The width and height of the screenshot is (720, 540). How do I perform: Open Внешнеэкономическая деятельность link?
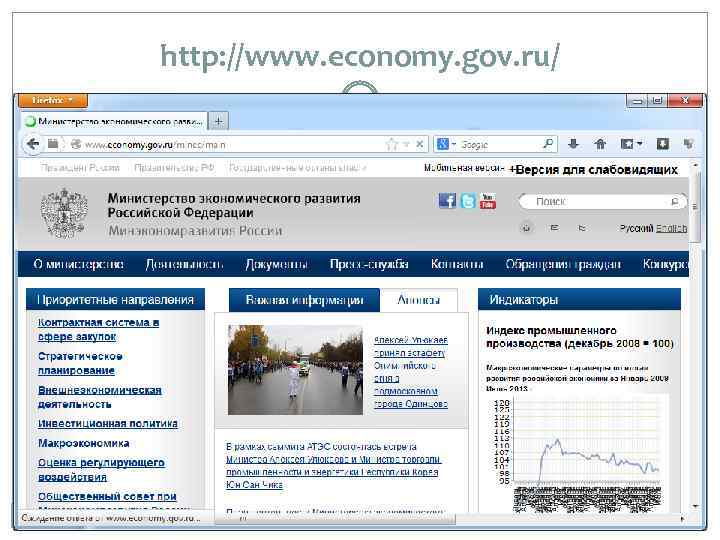click(x=100, y=397)
